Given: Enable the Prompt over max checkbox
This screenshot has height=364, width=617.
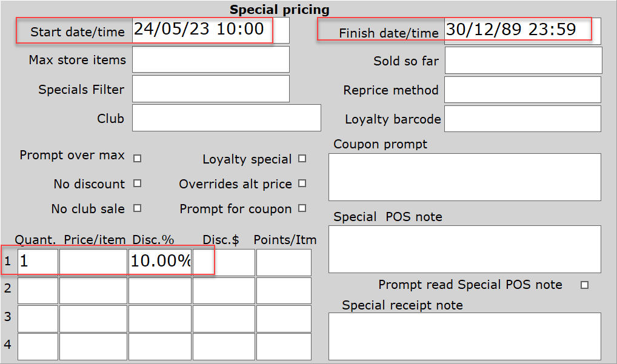Looking at the screenshot, I should click(x=137, y=158).
